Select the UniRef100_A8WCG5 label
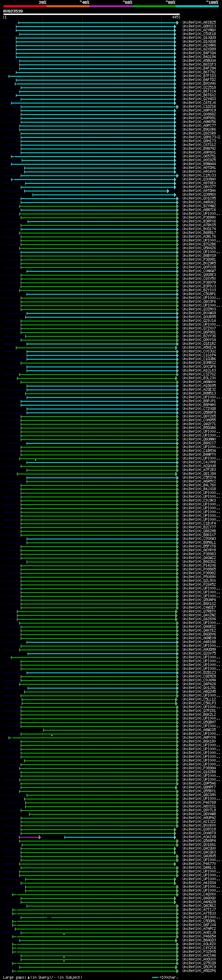The image size is (222, 980). click(199, 730)
